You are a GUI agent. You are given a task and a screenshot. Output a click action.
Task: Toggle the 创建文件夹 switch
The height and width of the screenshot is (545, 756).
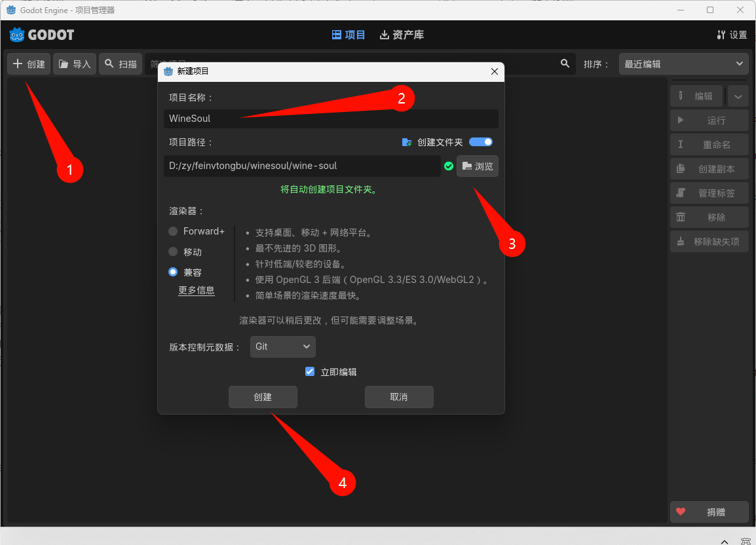click(x=481, y=141)
